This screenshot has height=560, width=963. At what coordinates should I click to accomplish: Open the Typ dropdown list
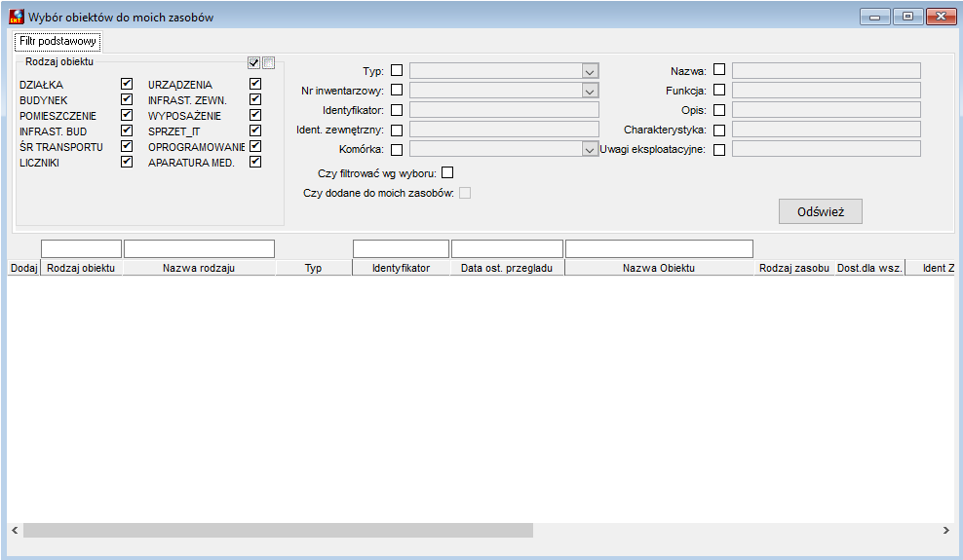(x=590, y=71)
